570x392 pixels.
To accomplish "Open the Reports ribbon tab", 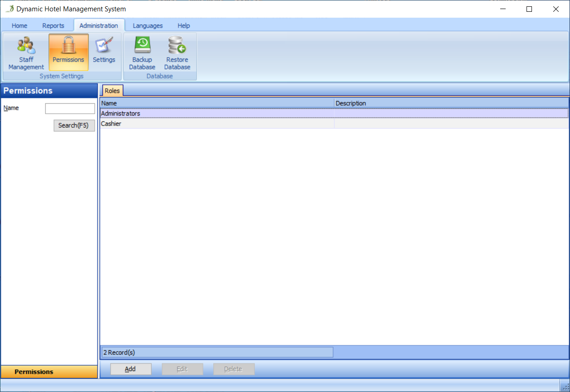I will (53, 26).
